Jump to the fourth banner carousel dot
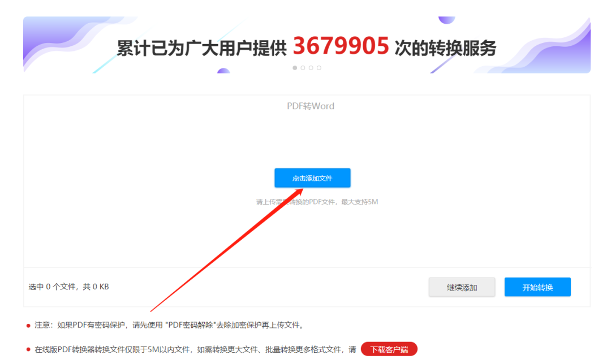 click(319, 68)
